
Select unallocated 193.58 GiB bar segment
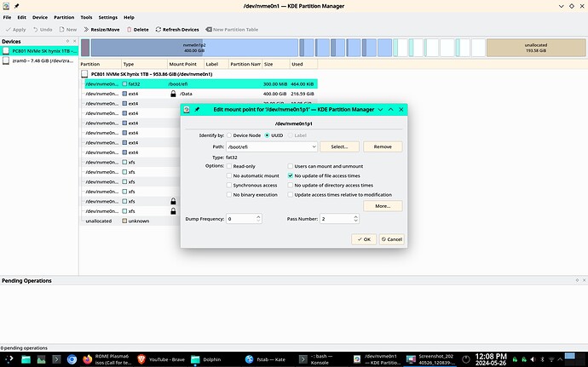pyautogui.click(x=536, y=48)
